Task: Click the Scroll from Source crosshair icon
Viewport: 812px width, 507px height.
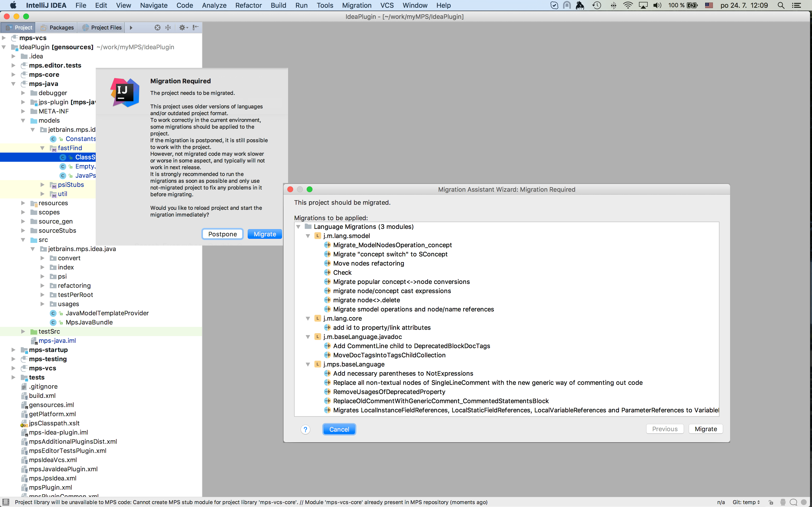Action: click(157, 28)
